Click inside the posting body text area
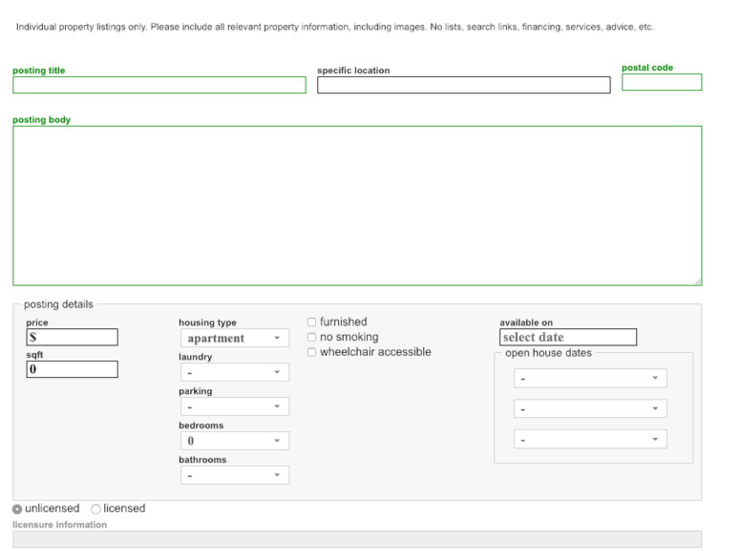This screenshot has height=560, width=740. tap(356, 205)
